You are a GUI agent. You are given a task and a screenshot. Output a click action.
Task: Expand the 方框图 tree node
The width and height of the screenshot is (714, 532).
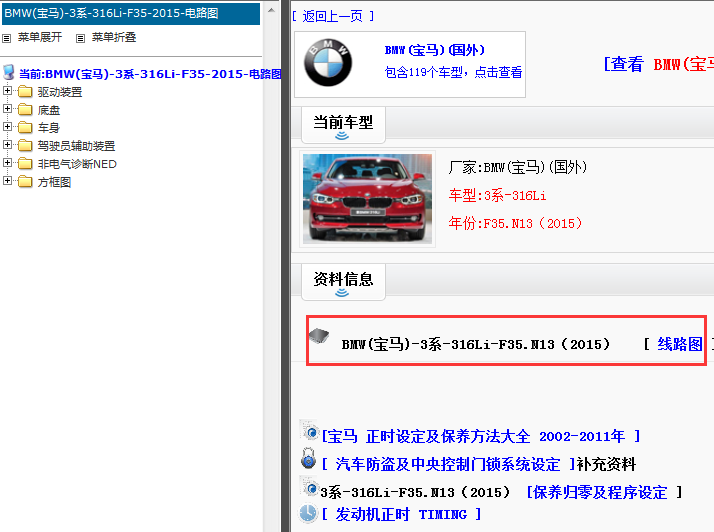coord(7,180)
